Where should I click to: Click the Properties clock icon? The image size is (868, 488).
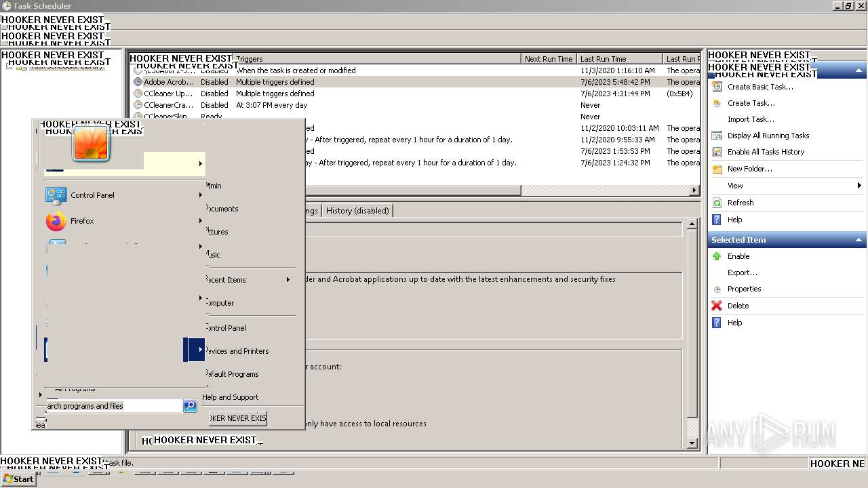click(x=717, y=289)
